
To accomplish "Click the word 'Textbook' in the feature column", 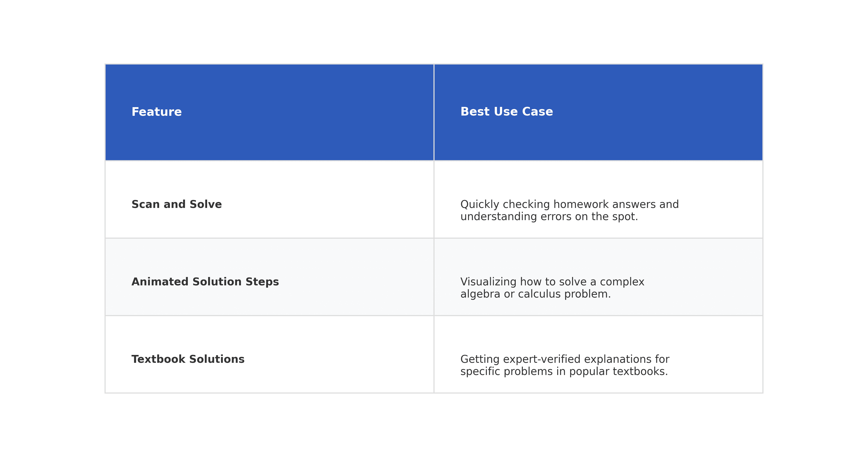I will [158, 359].
